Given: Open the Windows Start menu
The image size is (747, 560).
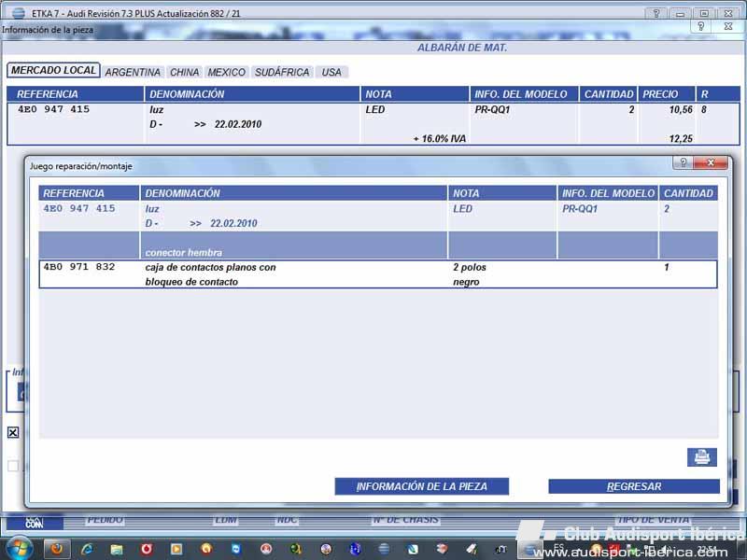Looking at the screenshot, I should coord(19,548).
